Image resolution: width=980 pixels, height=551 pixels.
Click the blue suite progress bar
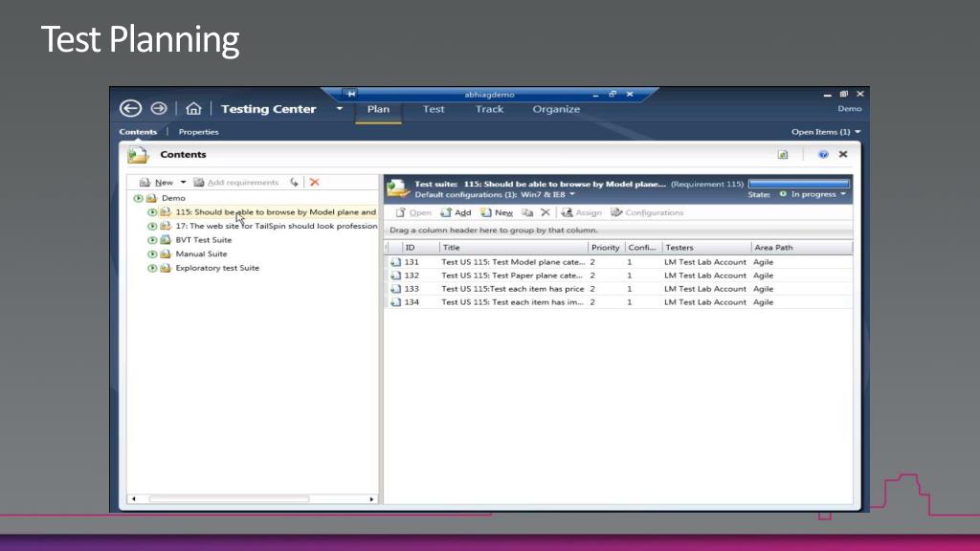[x=799, y=184]
